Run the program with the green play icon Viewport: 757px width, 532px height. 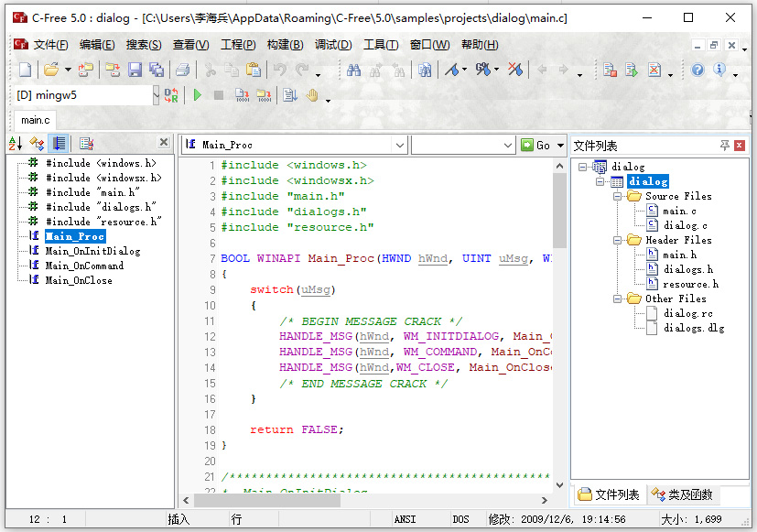tap(195, 94)
